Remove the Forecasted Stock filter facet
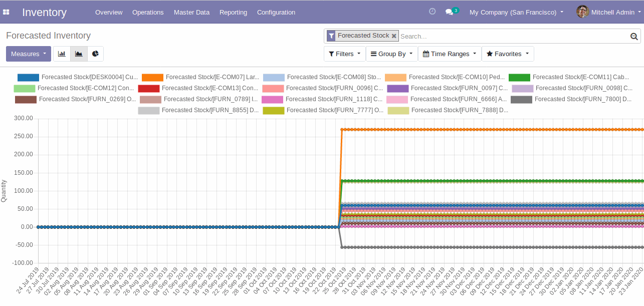Screen dimensions: 644x306 click(x=394, y=36)
